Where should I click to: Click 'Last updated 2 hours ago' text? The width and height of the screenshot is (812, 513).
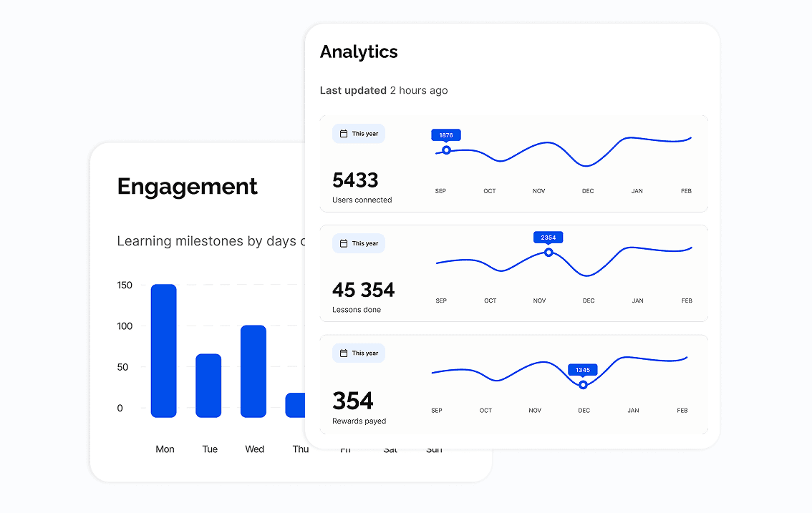pos(384,91)
